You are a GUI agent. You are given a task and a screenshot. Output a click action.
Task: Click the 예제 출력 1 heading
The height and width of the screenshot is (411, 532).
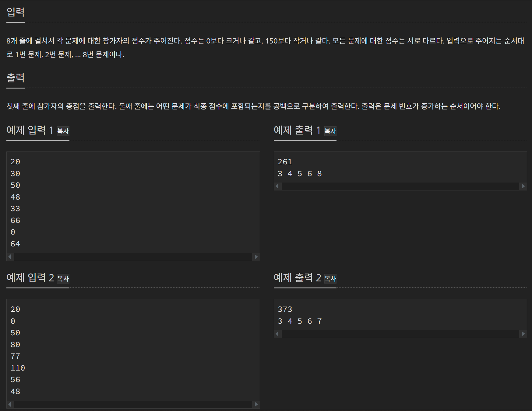pyautogui.click(x=297, y=130)
